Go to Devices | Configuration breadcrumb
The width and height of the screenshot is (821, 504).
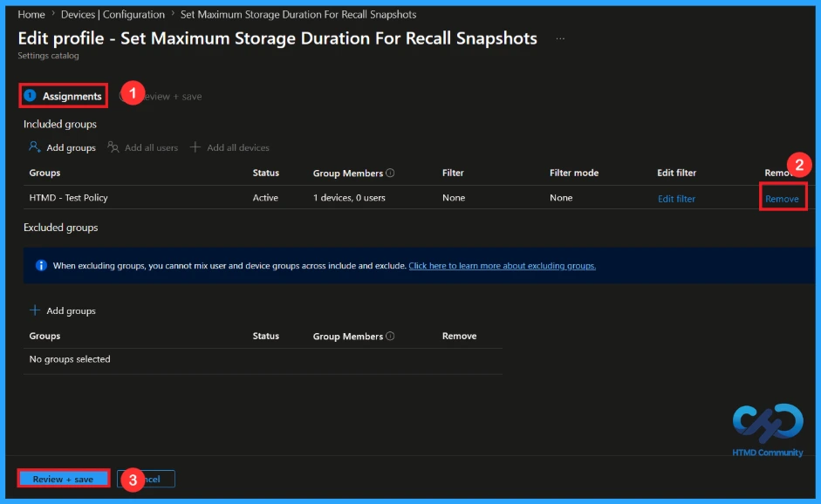113,15
